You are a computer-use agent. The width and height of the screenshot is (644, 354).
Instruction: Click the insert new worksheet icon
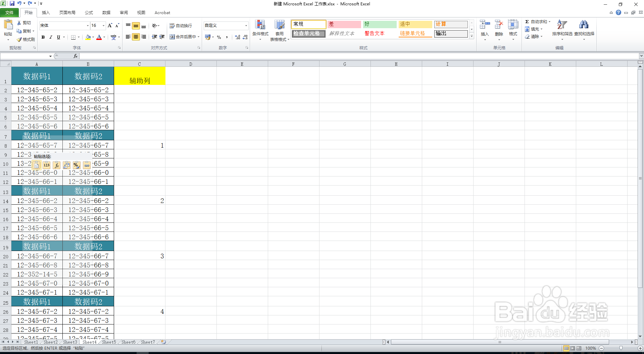pos(163,342)
